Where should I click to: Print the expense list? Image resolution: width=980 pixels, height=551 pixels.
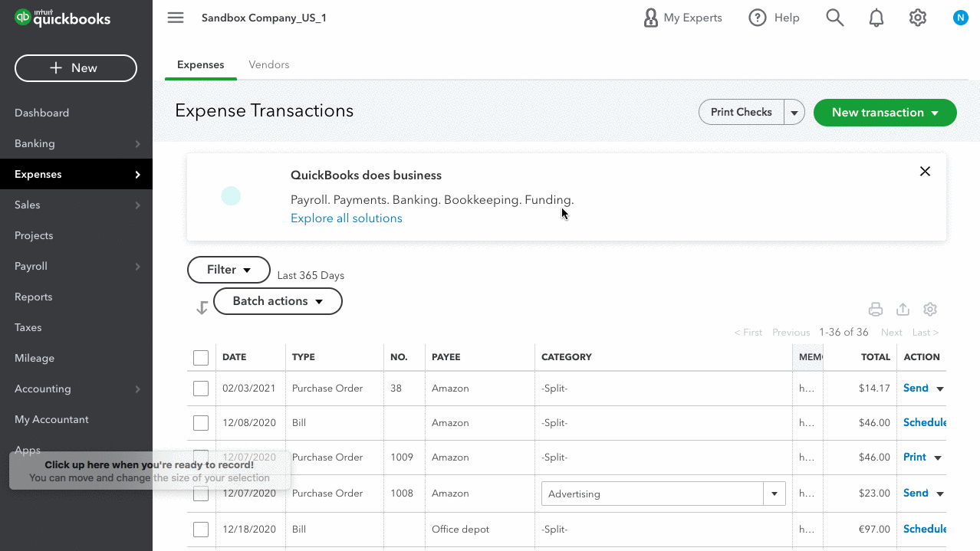pyautogui.click(x=876, y=310)
